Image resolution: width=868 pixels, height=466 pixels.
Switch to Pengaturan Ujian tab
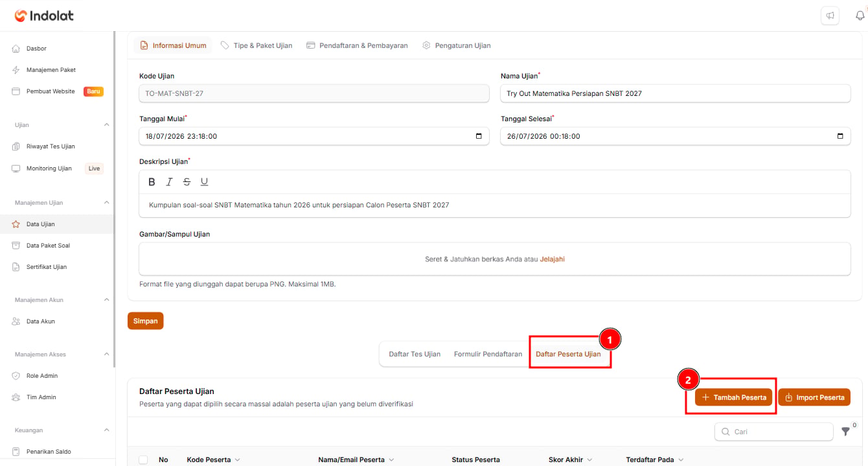(x=457, y=45)
